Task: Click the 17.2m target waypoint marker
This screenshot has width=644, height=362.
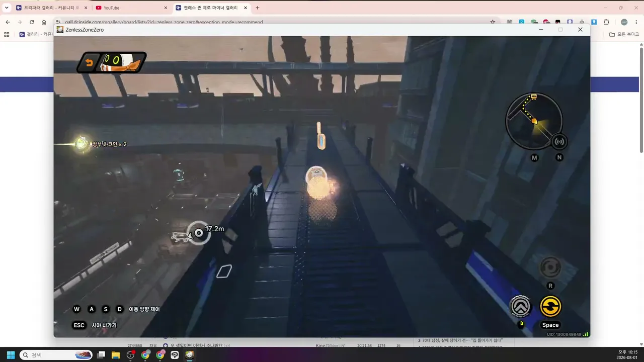Action: pos(199,233)
